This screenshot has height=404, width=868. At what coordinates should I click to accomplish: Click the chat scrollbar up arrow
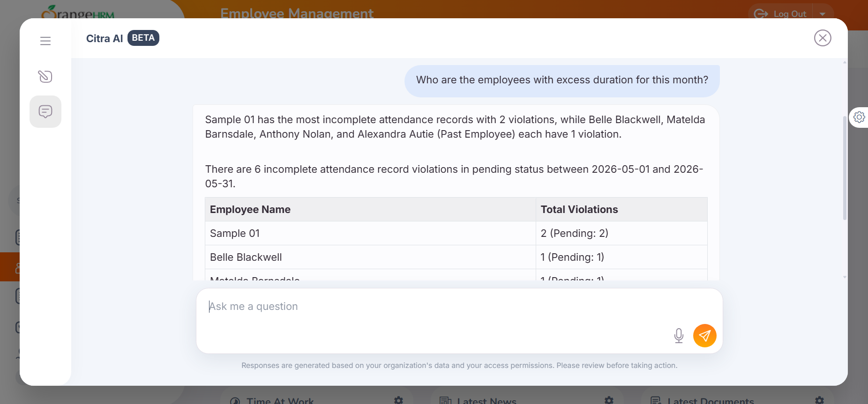point(845,62)
